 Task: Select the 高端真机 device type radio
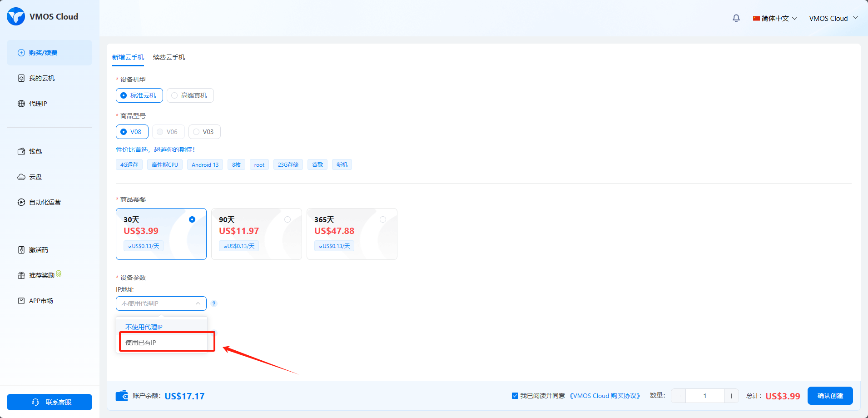(174, 95)
